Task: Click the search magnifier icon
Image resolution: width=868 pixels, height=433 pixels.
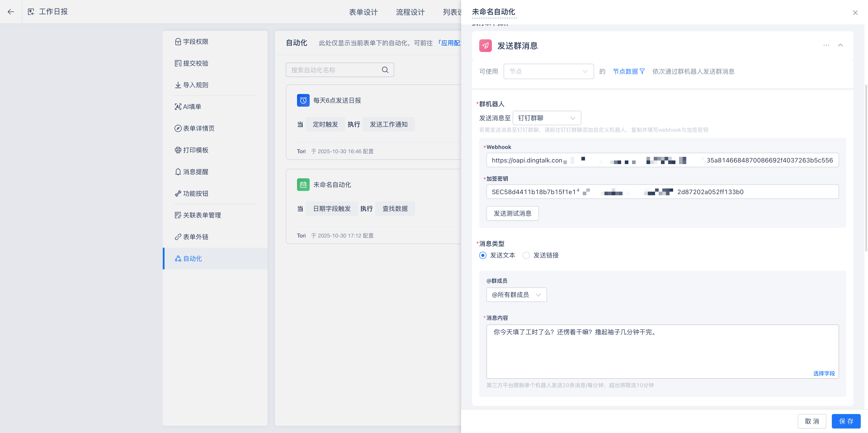Action: (385, 70)
